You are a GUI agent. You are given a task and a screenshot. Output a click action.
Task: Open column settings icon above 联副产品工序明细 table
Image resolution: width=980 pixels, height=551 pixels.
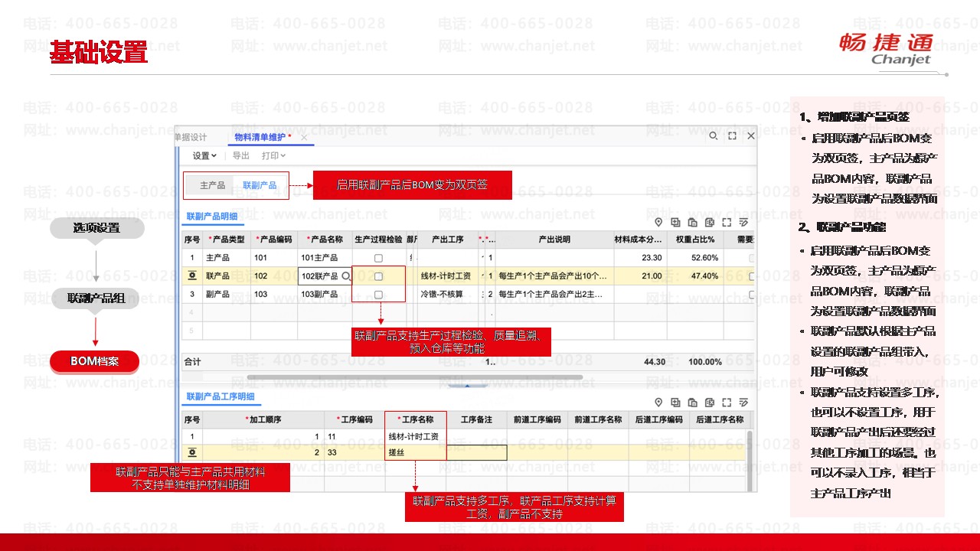[743, 403]
